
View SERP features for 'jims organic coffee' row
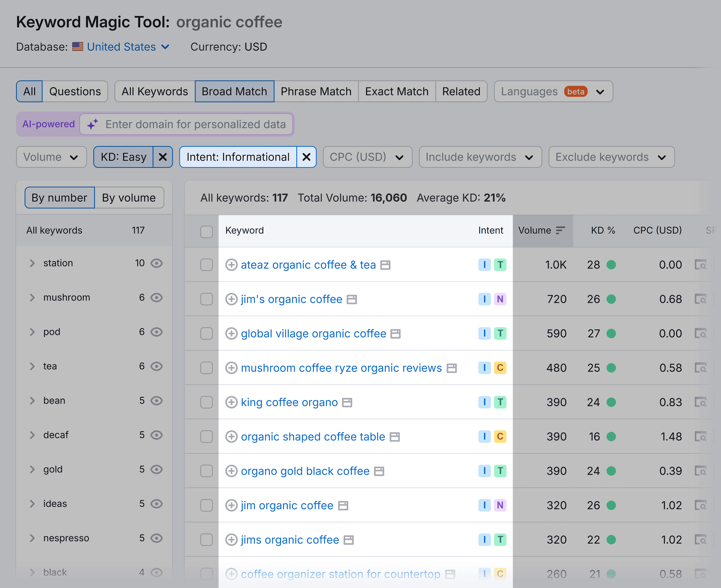(x=700, y=540)
